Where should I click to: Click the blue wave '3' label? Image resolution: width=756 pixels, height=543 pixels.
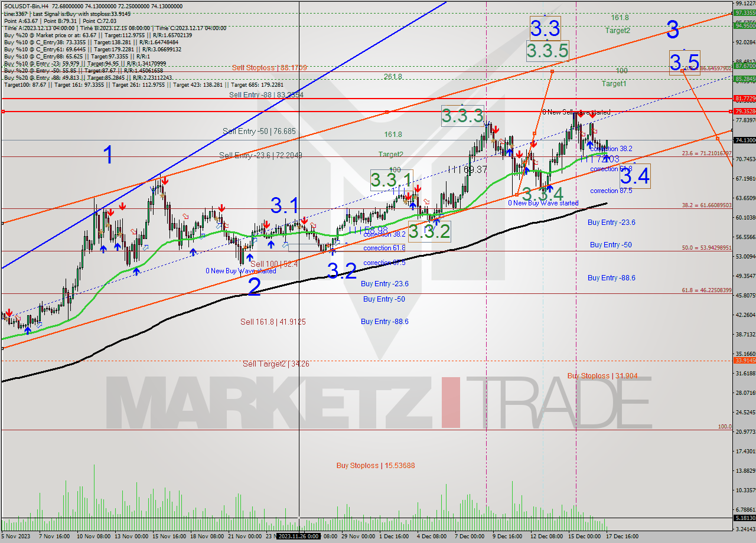673,30
